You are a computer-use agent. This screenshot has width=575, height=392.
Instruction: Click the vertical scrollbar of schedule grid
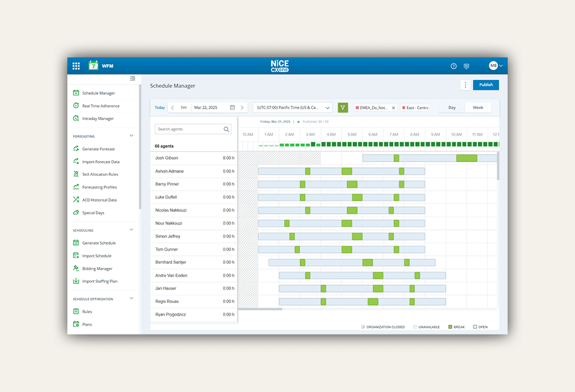(x=498, y=166)
